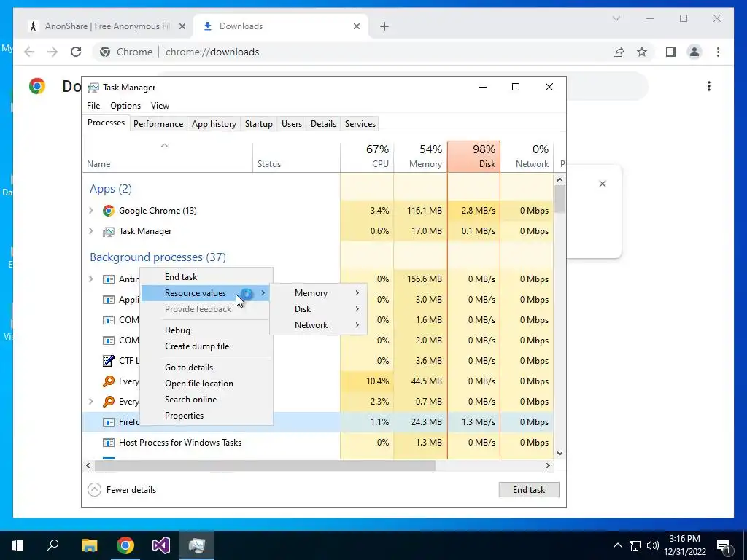Viewport: 747px width, 560px height.
Task: Click the process list vertical scrollbar thumb
Action: [560, 198]
